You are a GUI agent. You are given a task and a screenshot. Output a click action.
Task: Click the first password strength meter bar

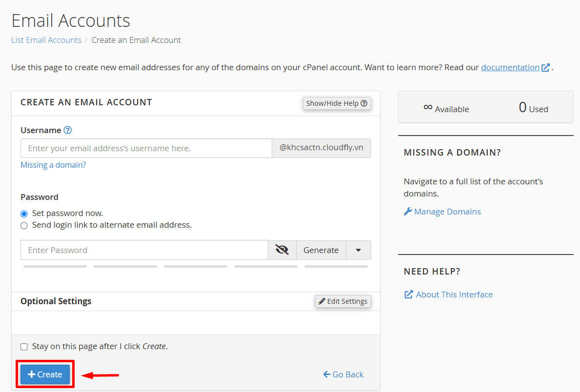tap(55, 266)
